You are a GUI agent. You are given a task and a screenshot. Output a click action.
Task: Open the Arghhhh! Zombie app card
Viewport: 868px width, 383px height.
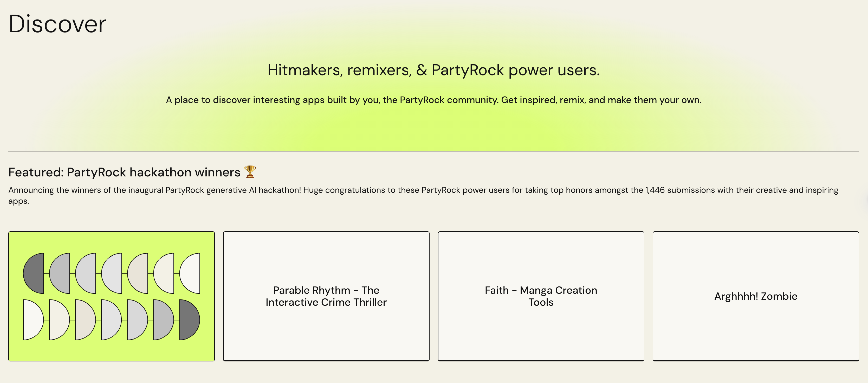tap(755, 296)
